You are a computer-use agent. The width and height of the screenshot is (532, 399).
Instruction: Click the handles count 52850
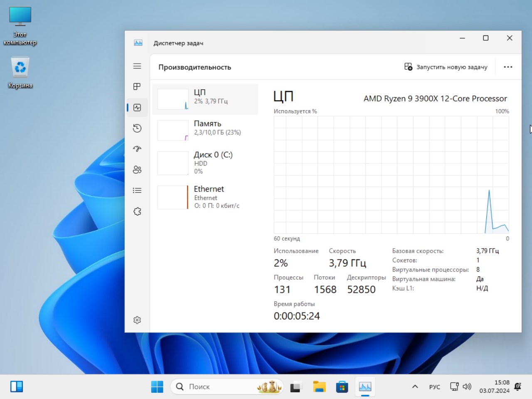click(361, 289)
